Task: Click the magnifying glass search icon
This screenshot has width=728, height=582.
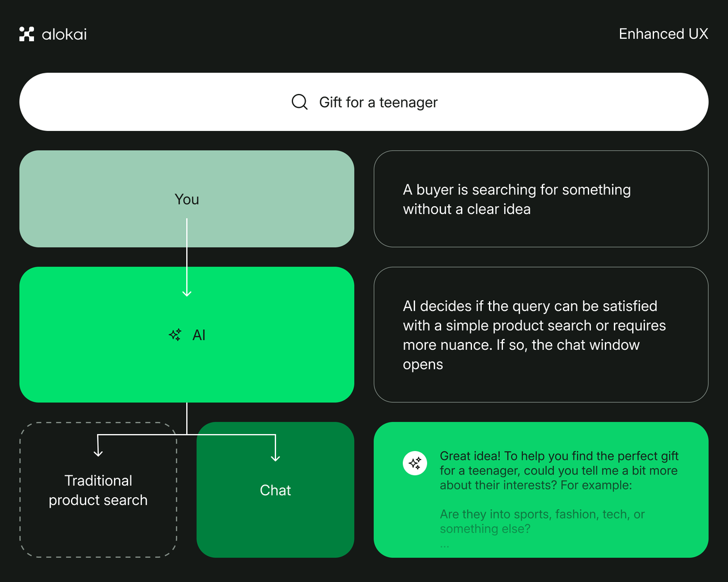Action: point(300,102)
